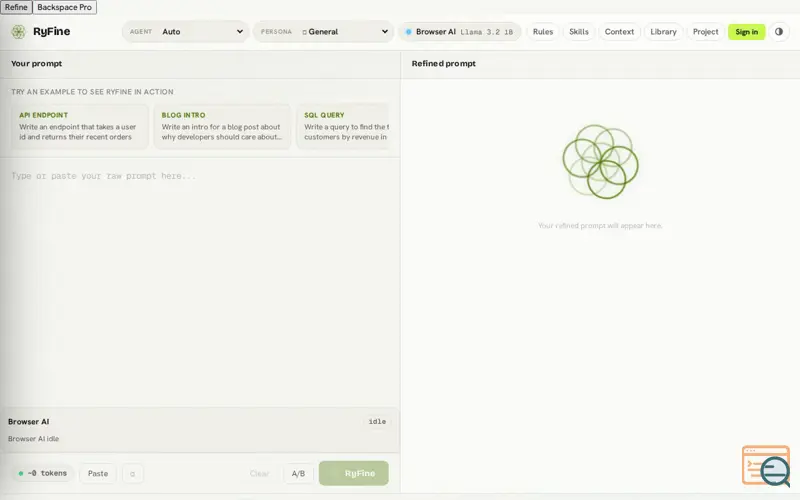This screenshot has width=800, height=500.
Task: Switch to the Backspace Pro tab
Action: [x=64, y=7]
